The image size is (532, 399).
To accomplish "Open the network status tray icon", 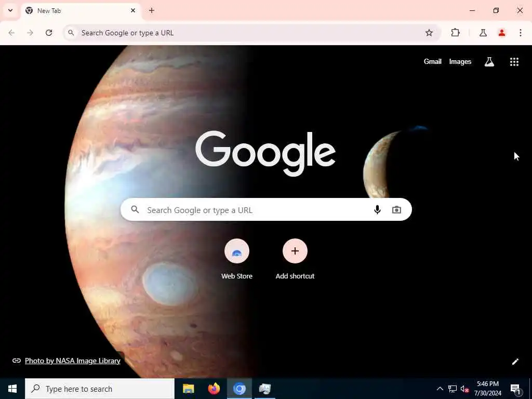I will 453,389.
